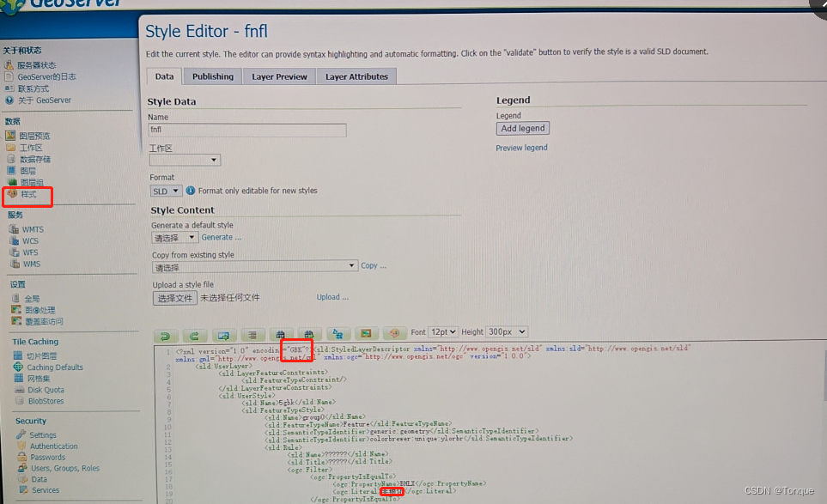This screenshot has width=827, height=504.
Task: Open Caching Defaults entry
Action: click(55, 367)
